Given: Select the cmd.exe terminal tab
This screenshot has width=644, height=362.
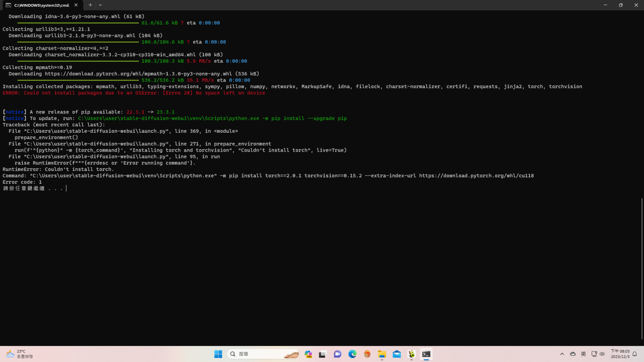Looking at the screenshot, I should click(x=40, y=5).
